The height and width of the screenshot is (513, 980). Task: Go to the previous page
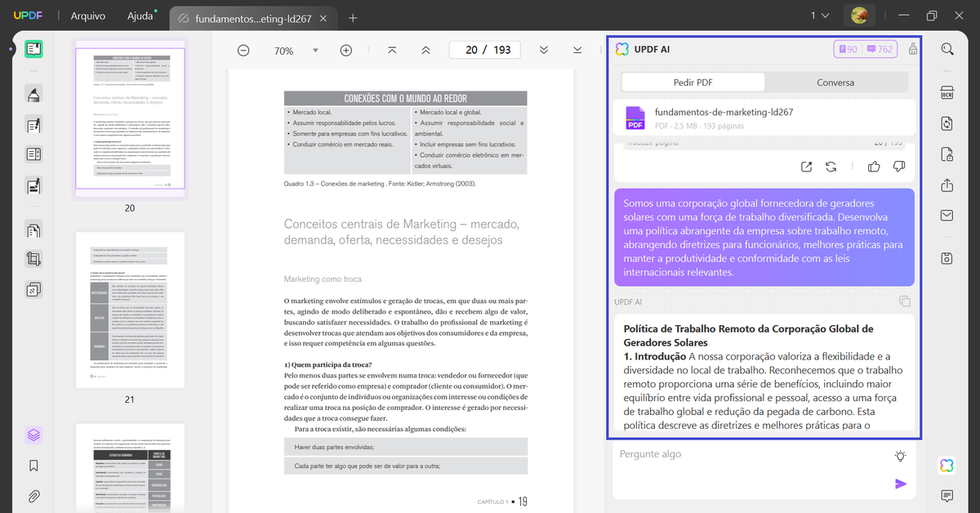point(425,51)
